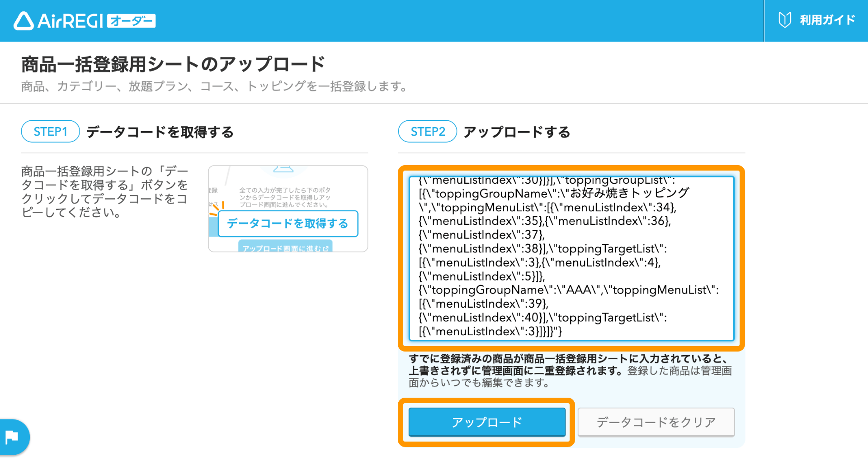
Task: Click the STEP2 badge
Action: pyautogui.click(x=427, y=132)
